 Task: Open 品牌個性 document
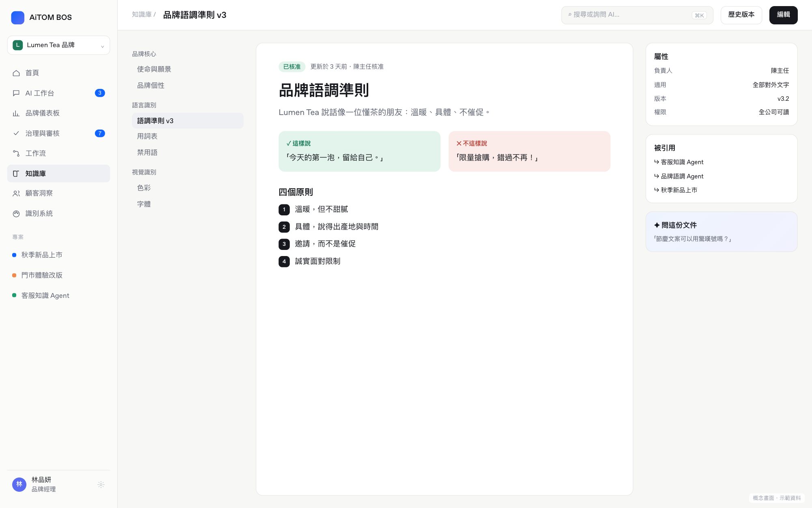[x=188, y=85]
